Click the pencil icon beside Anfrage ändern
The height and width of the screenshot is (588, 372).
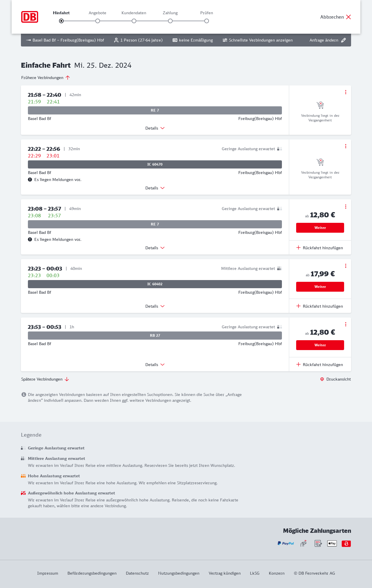[344, 40]
